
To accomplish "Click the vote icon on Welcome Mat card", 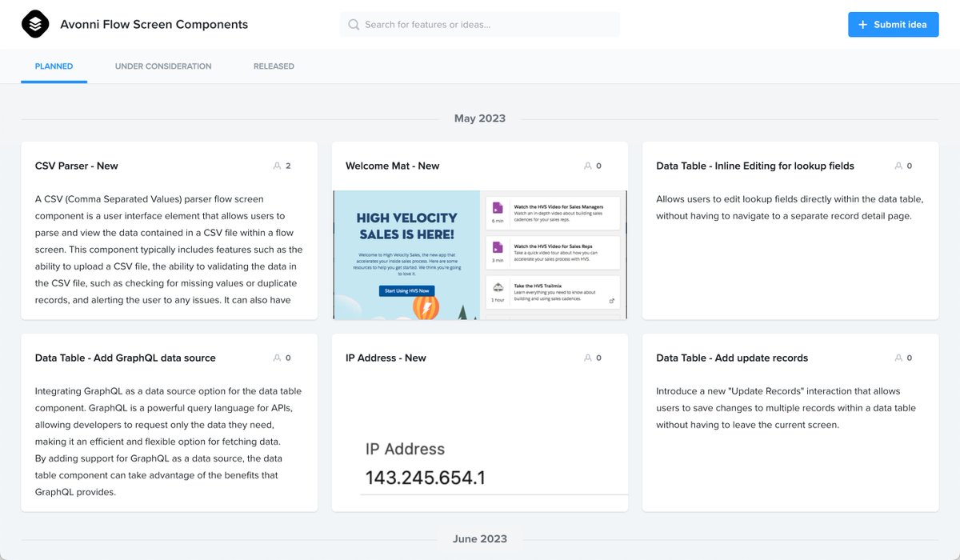I will point(587,166).
